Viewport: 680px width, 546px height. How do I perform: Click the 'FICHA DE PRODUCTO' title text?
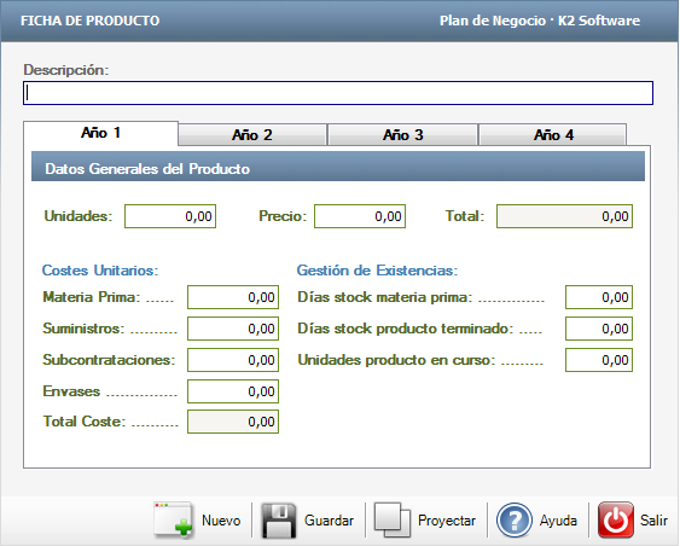[90, 20]
